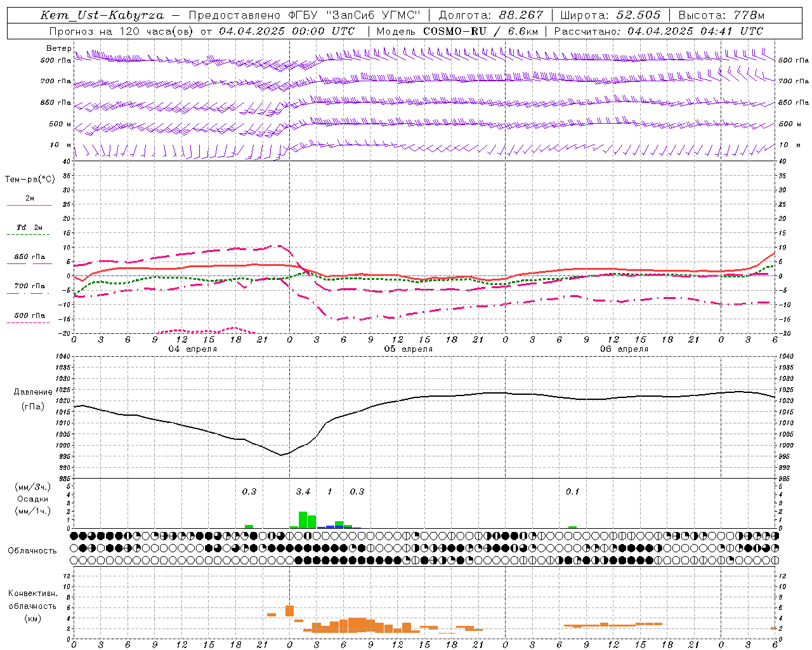Screen dimensions: 812x650
Task: Select the provider text ФГБУ "ЗапСиб УГМС"
Action: pos(355,15)
